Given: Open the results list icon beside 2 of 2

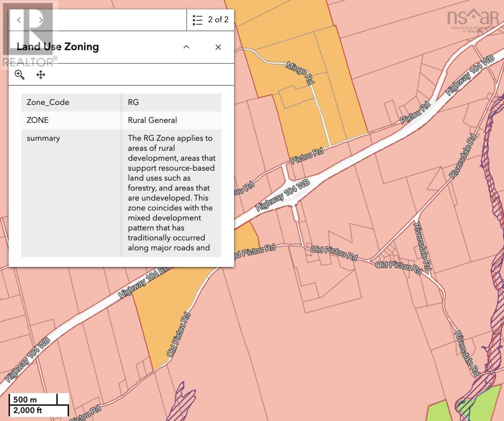Looking at the screenshot, I should (197, 20).
